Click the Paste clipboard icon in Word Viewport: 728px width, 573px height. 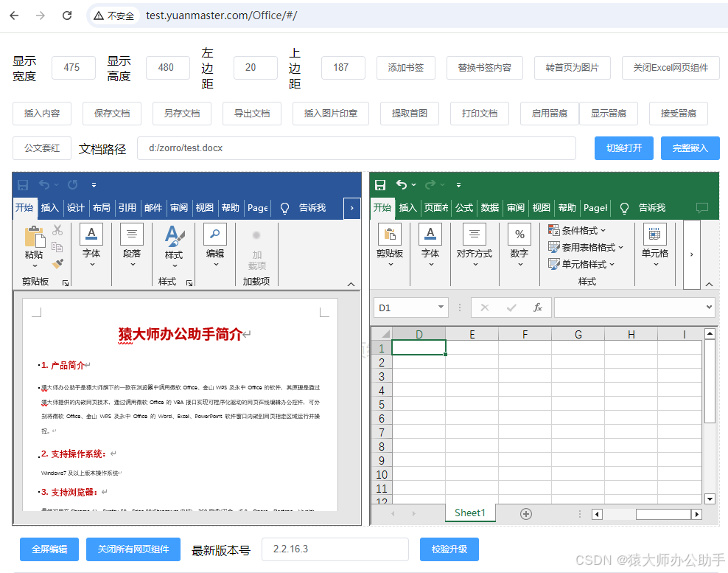[x=35, y=237]
